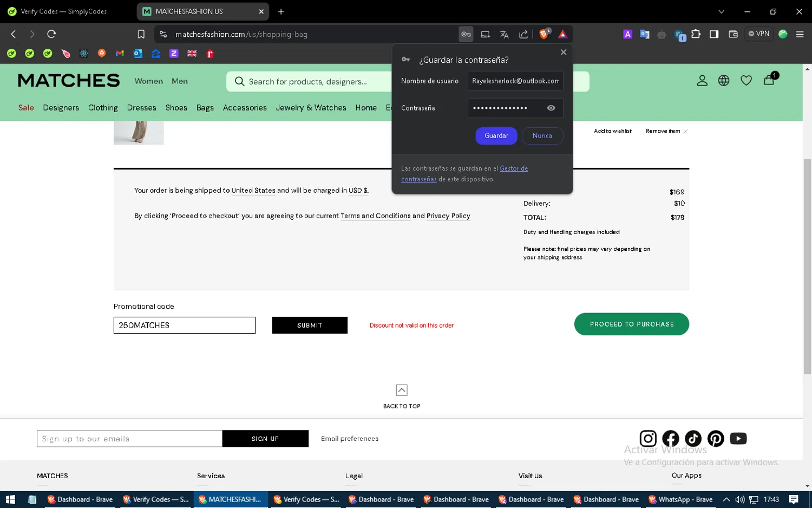This screenshot has height=508, width=812.
Task: Open the Brave Wallet icon
Action: (x=734, y=34)
